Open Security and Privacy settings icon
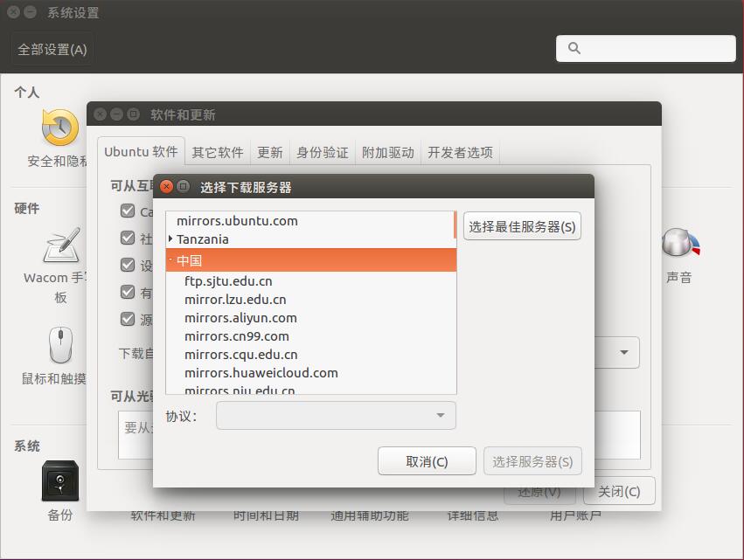744x560 pixels. (x=60, y=128)
